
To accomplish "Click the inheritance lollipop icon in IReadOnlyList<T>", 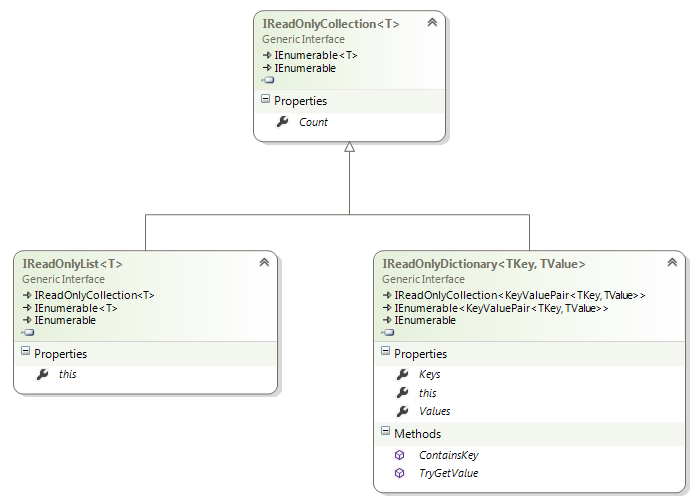I will click(x=28, y=332).
